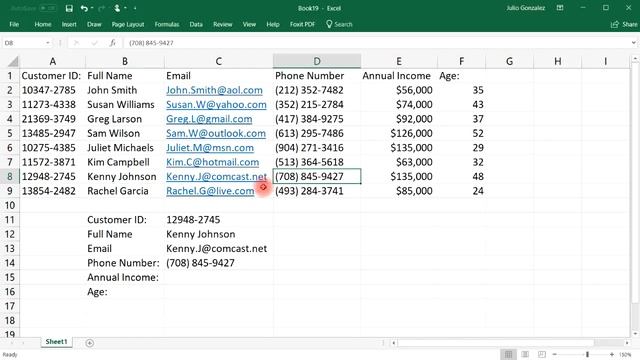640x360 pixels.
Task: Switch to the Insert tab
Action: point(69,24)
